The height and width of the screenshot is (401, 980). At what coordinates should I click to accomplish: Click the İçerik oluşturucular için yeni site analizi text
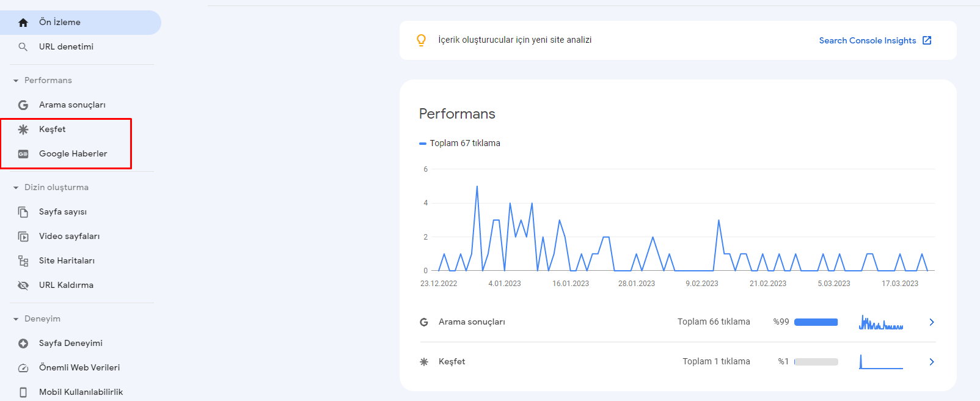click(515, 40)
